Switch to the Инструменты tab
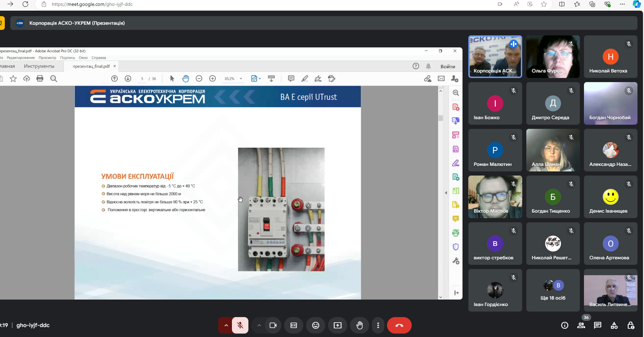The height and width of the screenshot is (337, 644). (39, 66)
